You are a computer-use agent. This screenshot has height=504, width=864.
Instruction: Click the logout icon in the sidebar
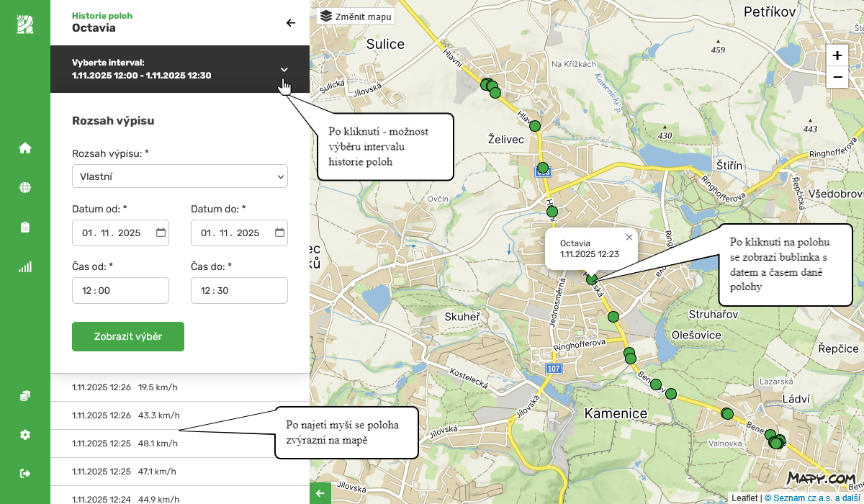pos(25,473)
